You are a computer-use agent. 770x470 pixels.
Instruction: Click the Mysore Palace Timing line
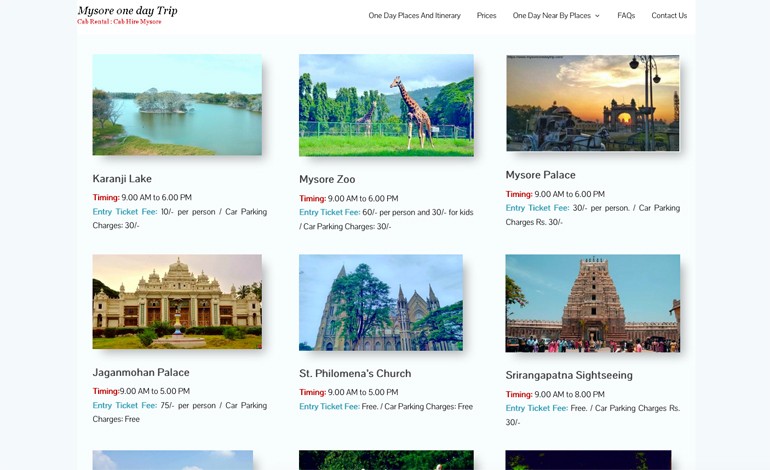(x=555, y=194)
